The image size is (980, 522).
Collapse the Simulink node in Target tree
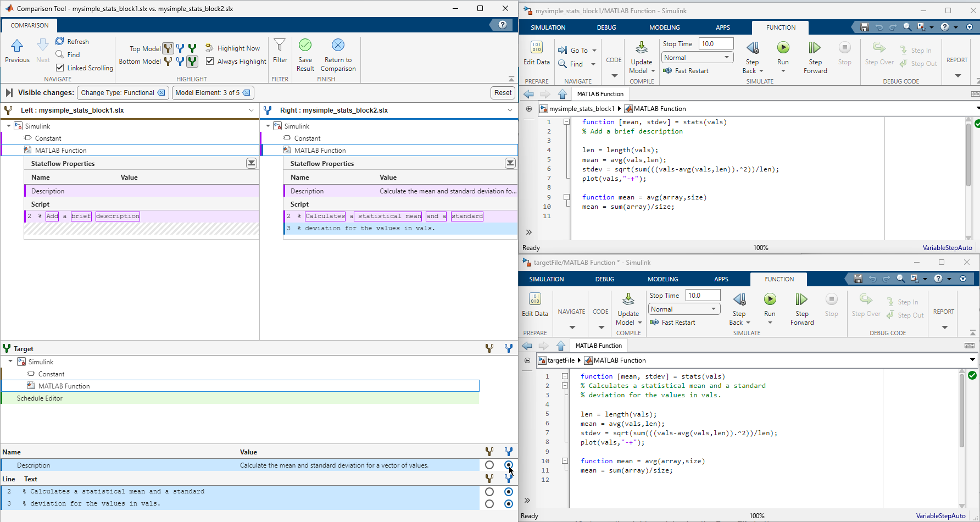[x=10, y=362]
